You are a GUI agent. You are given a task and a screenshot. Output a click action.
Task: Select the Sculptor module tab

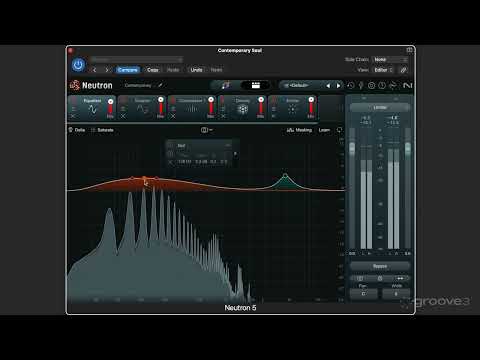coord(142,107)
